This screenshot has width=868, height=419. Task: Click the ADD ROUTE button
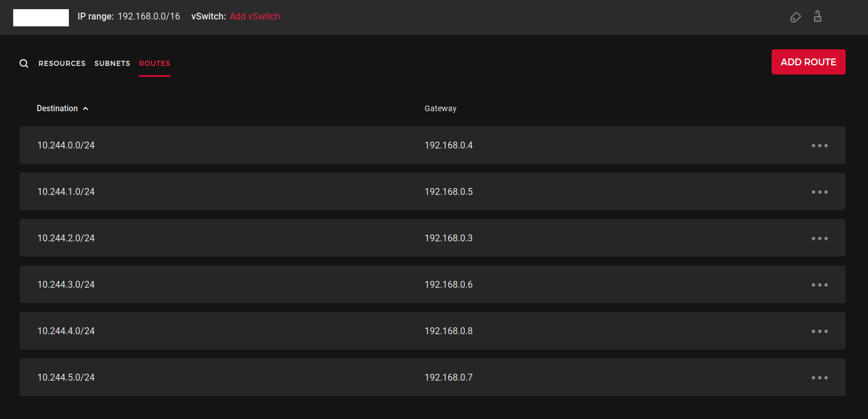[x=808, y=61]
